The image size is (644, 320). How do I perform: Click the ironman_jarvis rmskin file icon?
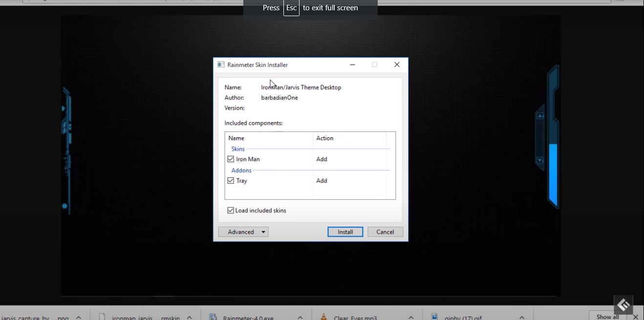pyautogui.click(x=102, y=317)
